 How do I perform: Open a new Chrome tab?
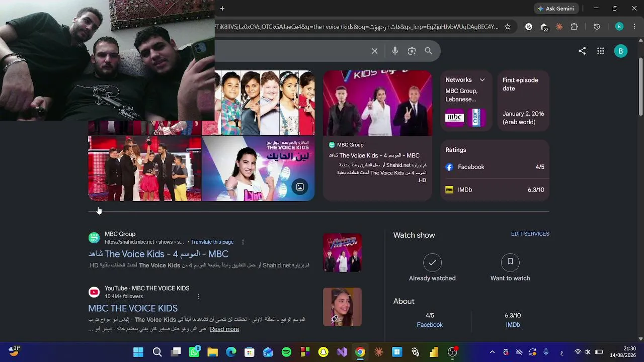tap(222, 8)
